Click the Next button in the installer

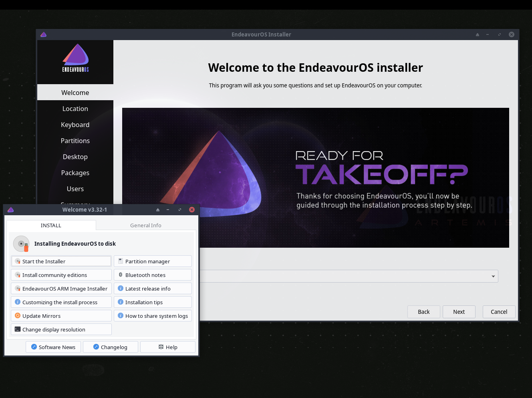tap(459, 311)
